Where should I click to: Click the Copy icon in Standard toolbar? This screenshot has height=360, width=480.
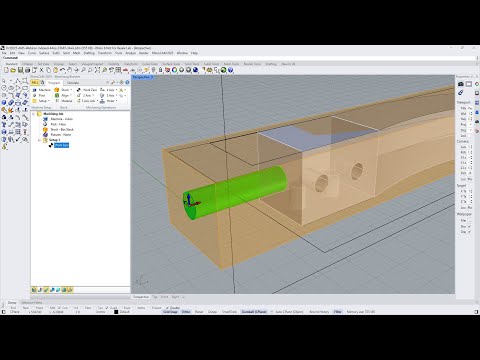click(x=48, y=70)
